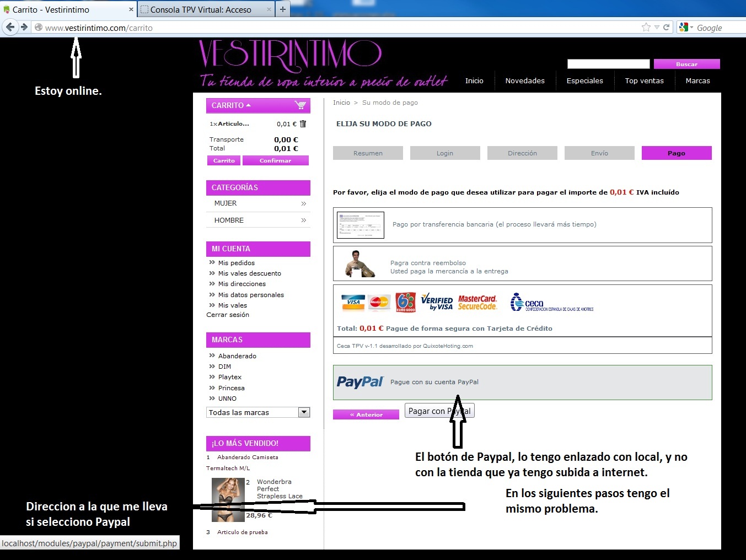Click the MasterCard SecureCode logo
The width and height of the screenshot is (746, 560).
[477, 303]
